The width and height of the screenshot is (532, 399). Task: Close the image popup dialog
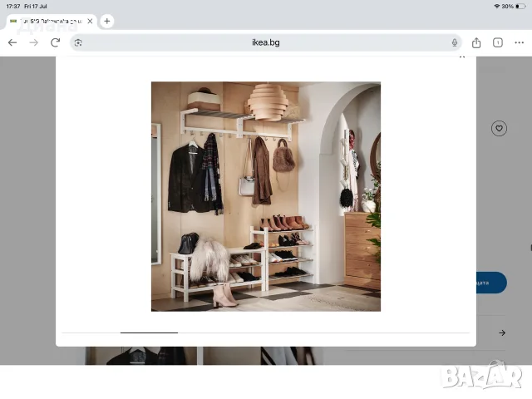click(x=462, y=57)
